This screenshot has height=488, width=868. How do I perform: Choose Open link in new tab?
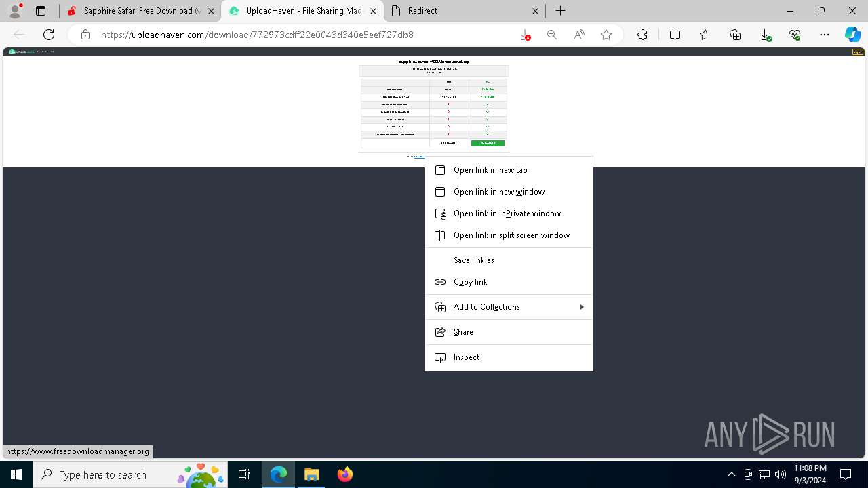click(x=509, y=170)
